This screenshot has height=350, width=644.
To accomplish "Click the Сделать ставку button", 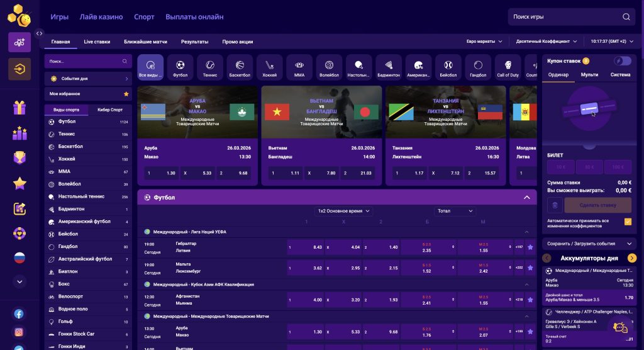I will [597, 205].
